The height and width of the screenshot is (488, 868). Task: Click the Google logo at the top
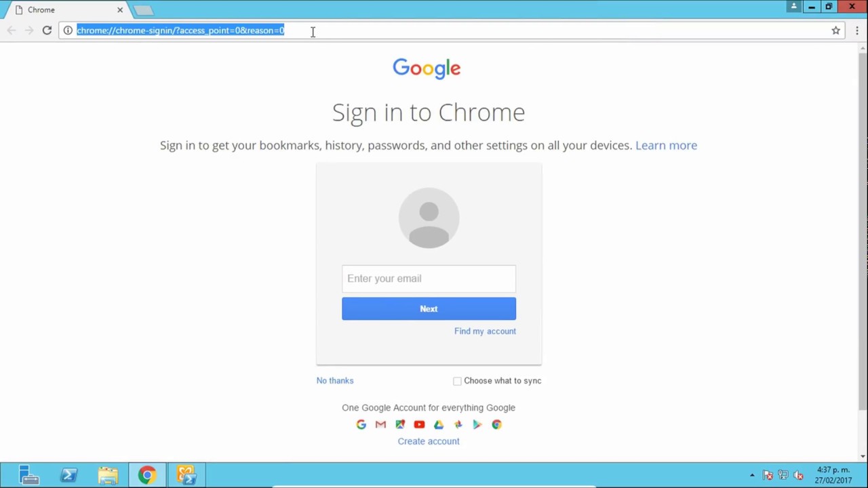click(427, 68)
